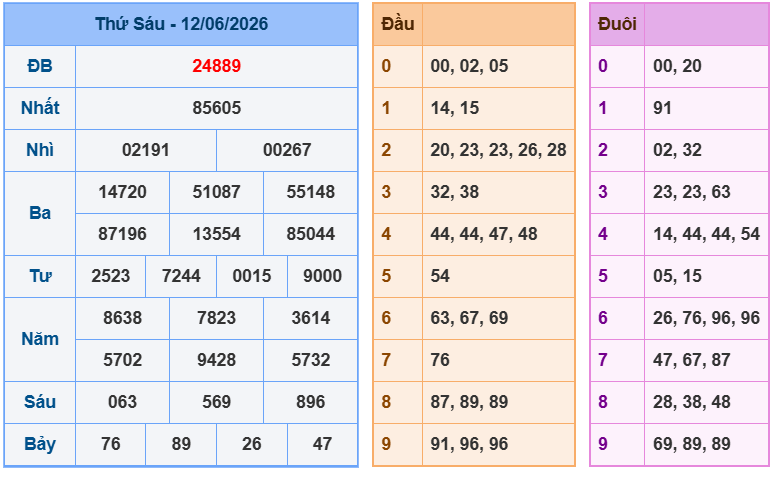This screenshot has width=772, height=477.
Task: Select the Sáu prize number 063
Action: (123, 402)
